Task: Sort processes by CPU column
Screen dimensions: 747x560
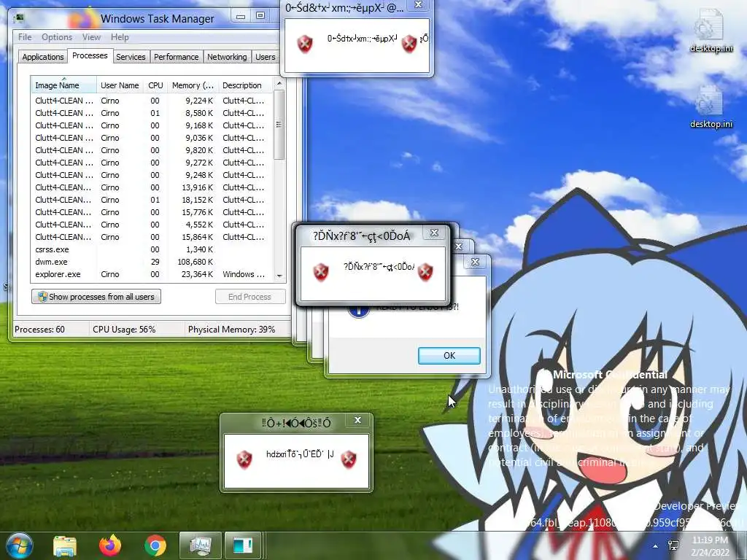Action: 155,85
